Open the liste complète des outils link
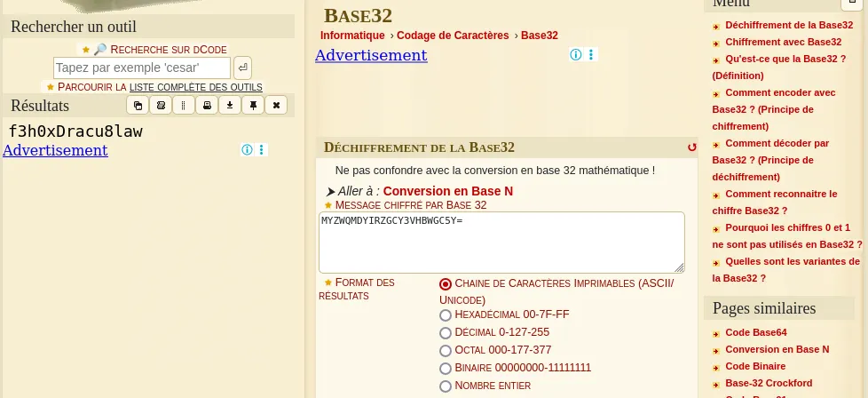This screenshot has width=868, height=398. [x=196, y=87]
